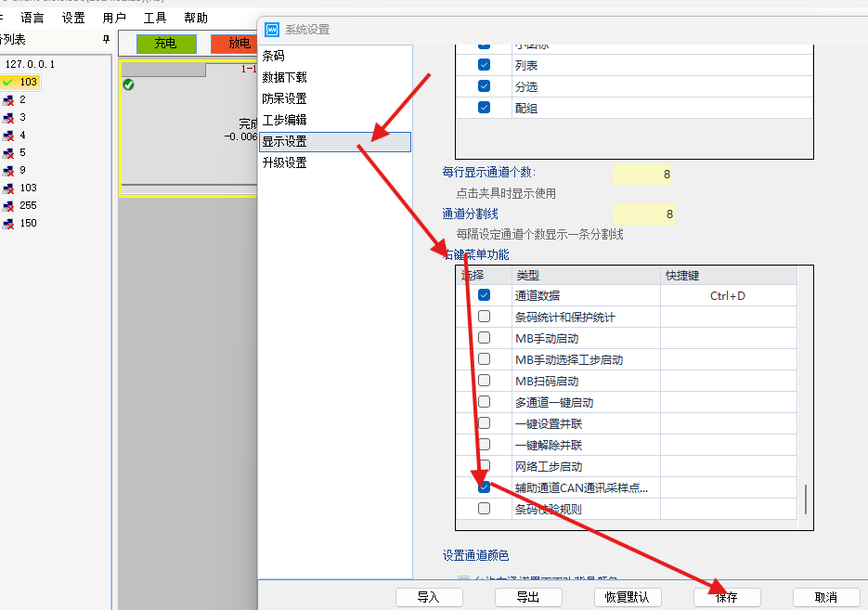Click the 恢复默认 button
The image size is (868, 610).
tap(628, 597)
